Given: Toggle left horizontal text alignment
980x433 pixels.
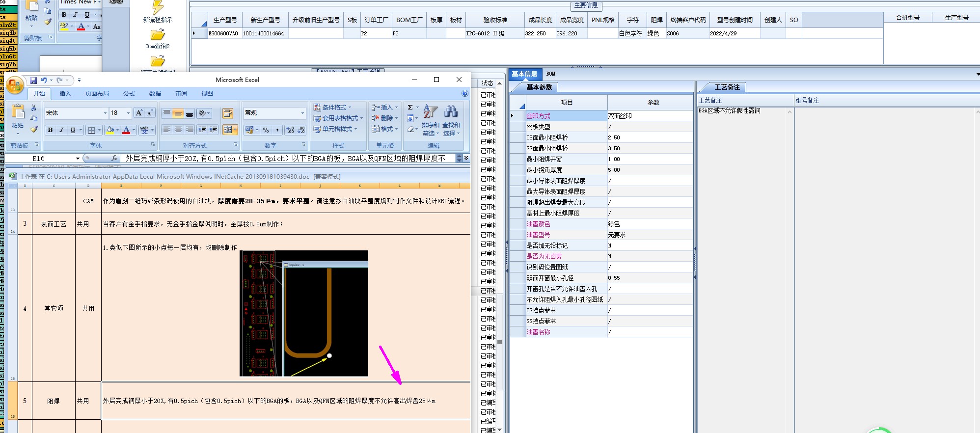Looking at the screenshot, I should (x=167, y=130).
